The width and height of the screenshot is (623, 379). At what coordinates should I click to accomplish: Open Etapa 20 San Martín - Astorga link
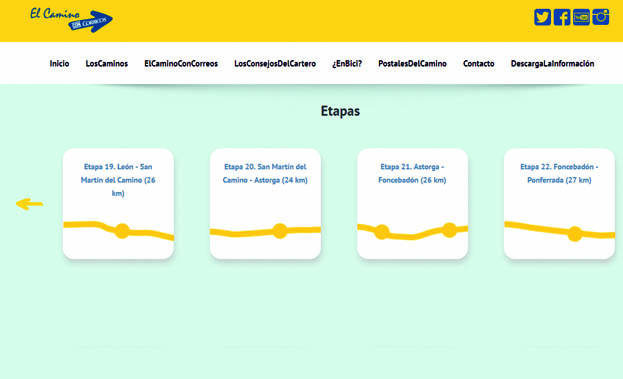(x=265, y=173)
